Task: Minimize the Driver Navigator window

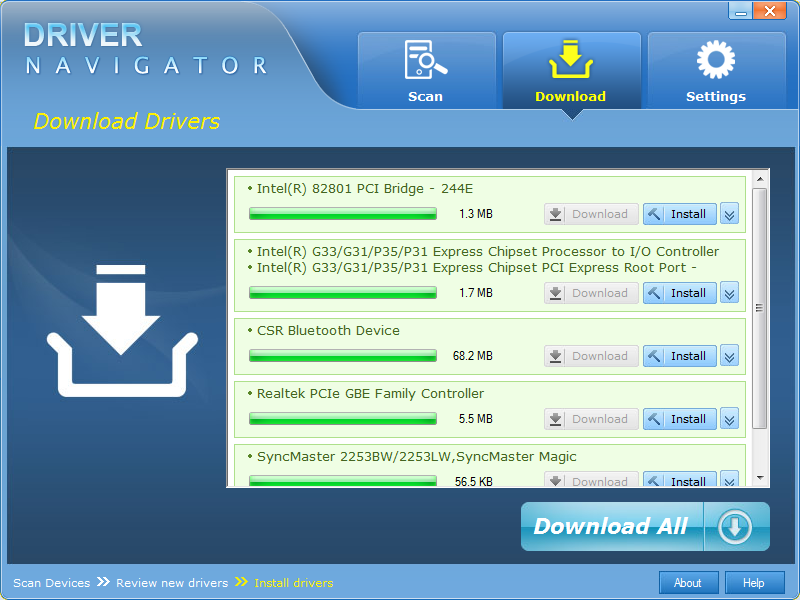Action: click(740, 11)
